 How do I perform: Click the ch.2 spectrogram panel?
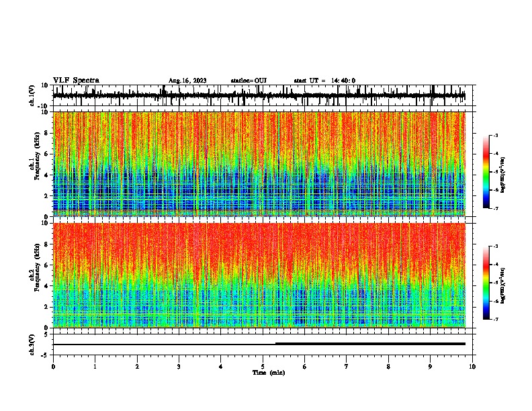pos(259,275)
